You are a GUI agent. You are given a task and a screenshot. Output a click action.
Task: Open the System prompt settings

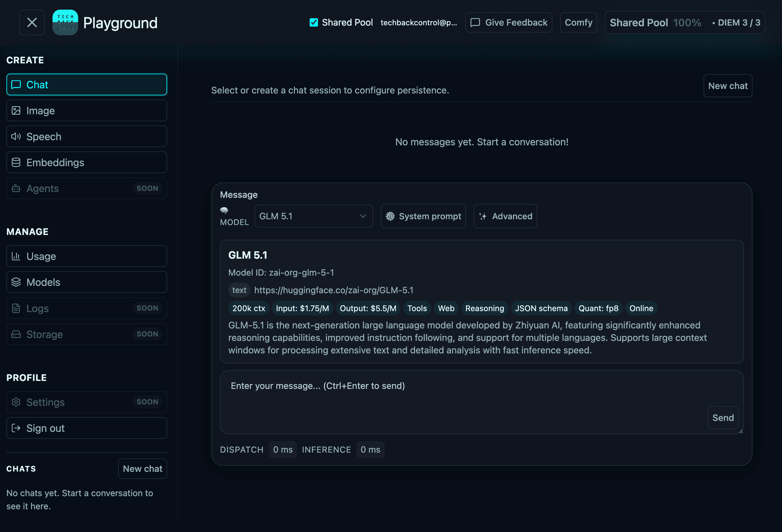point(423,216)
